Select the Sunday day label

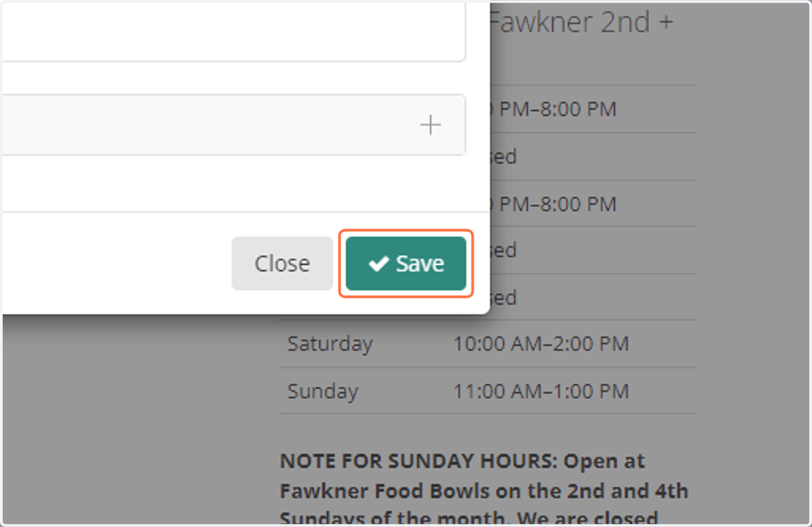pyautogui.click(x=323, y=391)
